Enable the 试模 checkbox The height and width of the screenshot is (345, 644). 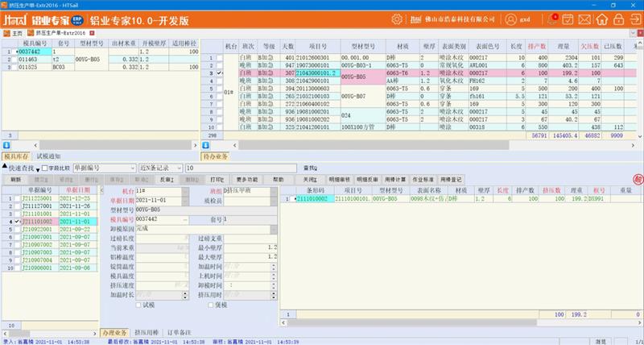click(x=139, y=306)
